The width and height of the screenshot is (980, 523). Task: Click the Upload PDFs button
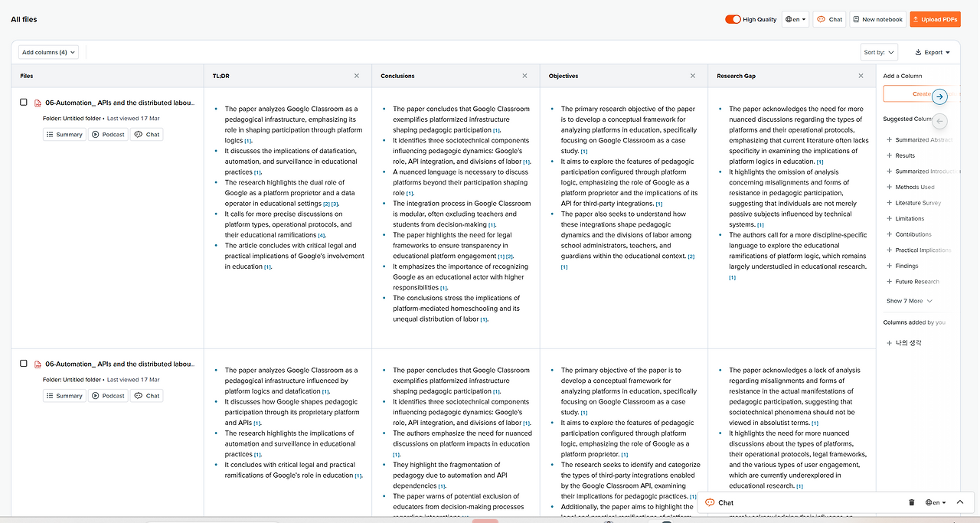(x=935, y=19)
